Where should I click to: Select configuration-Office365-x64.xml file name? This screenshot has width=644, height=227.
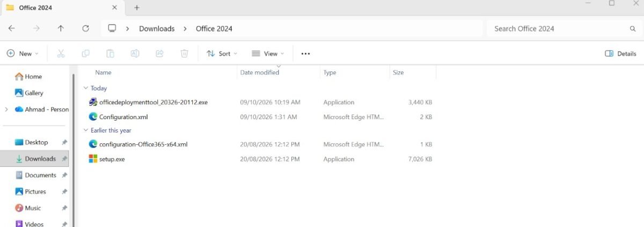coord(143,144)
